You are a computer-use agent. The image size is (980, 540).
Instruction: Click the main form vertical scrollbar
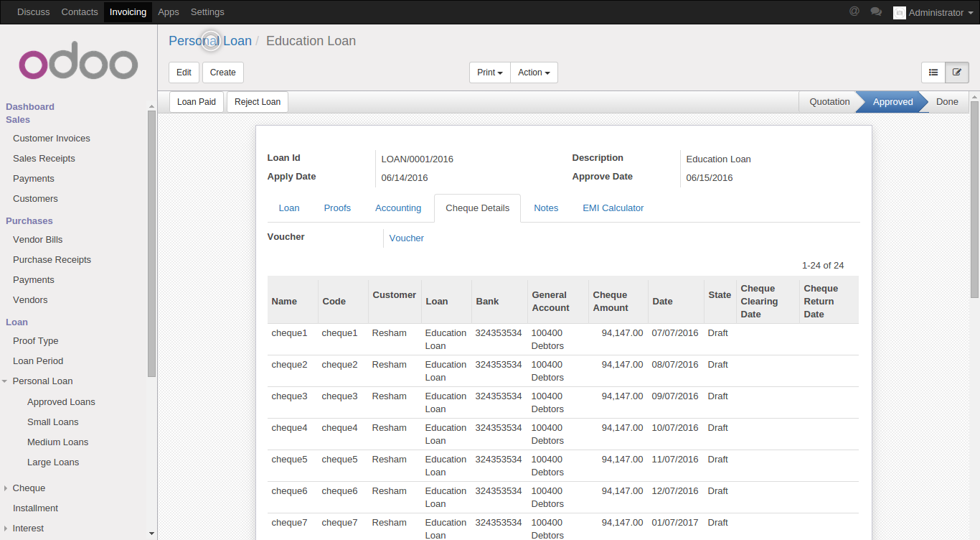[974, 200]
